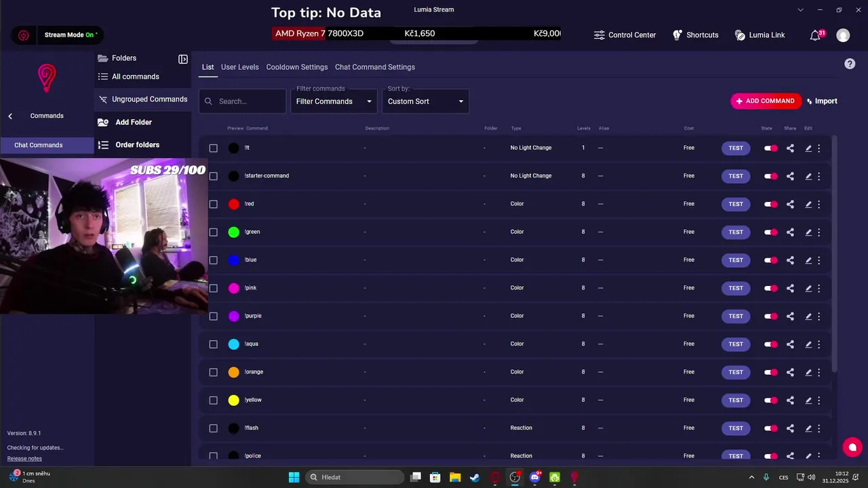Share the !purple command

tap(790, 316)
